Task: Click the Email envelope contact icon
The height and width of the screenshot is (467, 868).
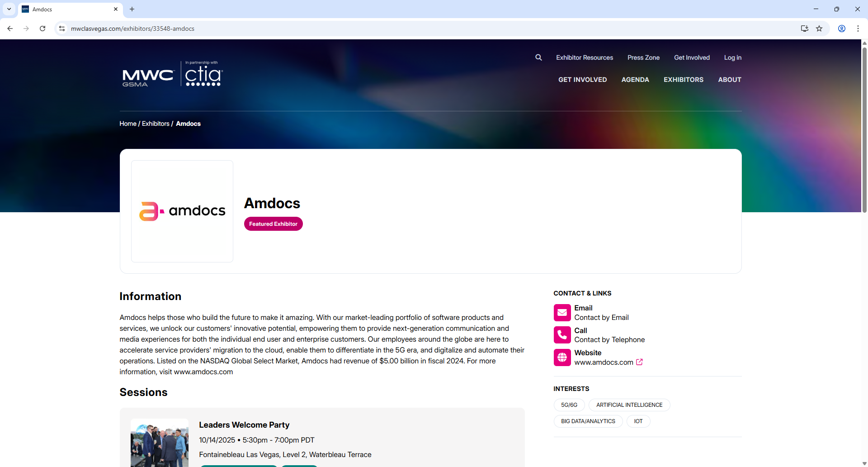Action: point(562,312)
